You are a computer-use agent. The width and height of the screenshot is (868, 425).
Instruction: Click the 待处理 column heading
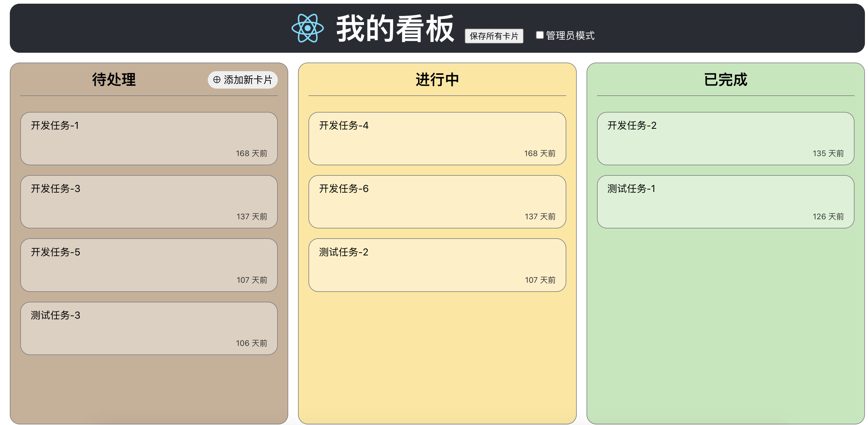tap(114, 80)
